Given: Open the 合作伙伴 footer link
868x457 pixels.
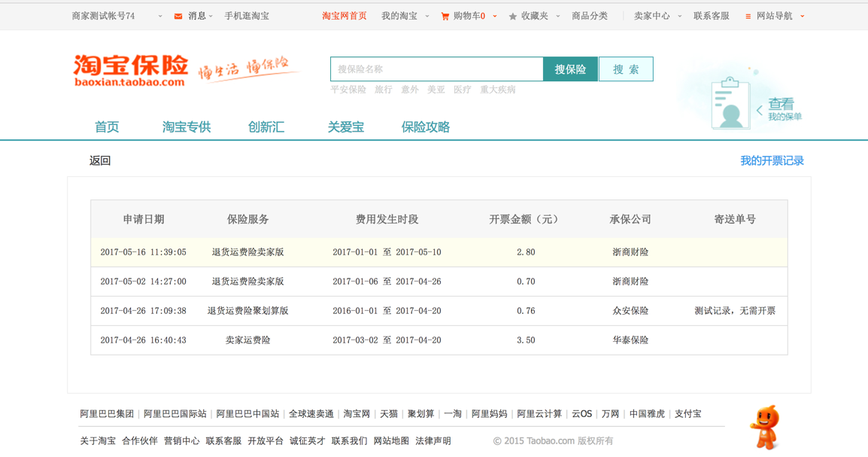Looking at the screenshot, I should pyautogui.click(x=139, y=441).
